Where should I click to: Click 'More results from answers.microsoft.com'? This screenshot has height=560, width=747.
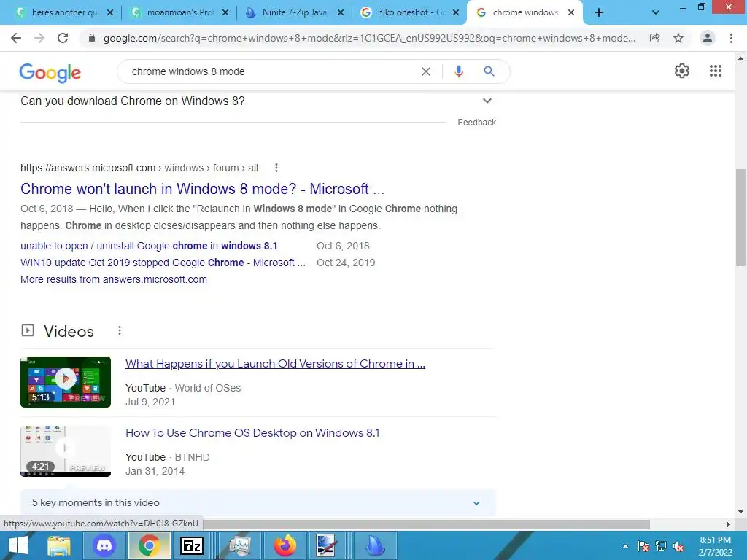(113, 279)
